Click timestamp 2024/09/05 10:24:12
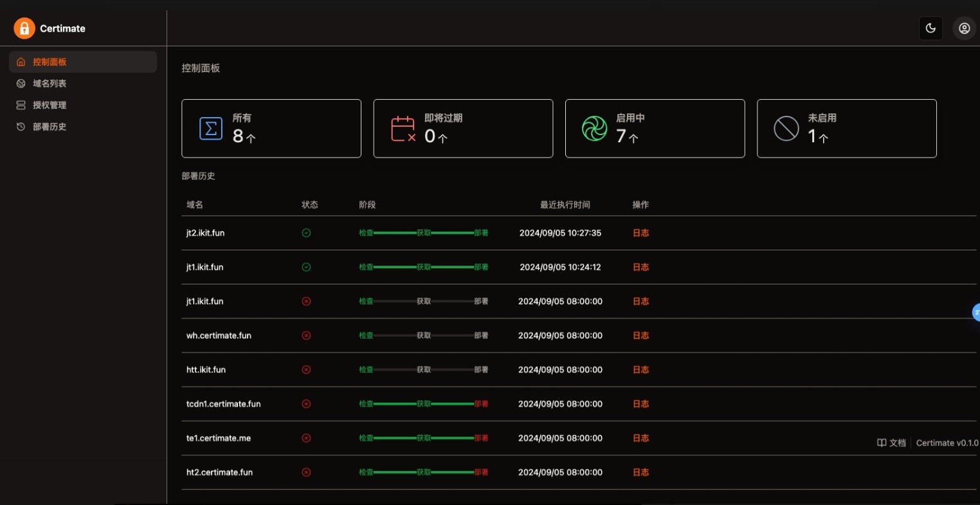This screenshot has height=505, width=980. (560, 267)
